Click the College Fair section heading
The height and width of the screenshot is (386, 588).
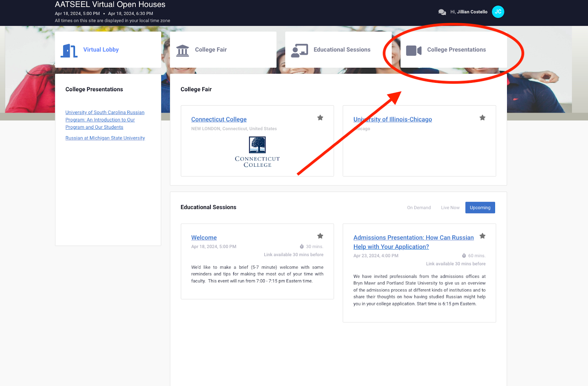[x=196, y=89]
